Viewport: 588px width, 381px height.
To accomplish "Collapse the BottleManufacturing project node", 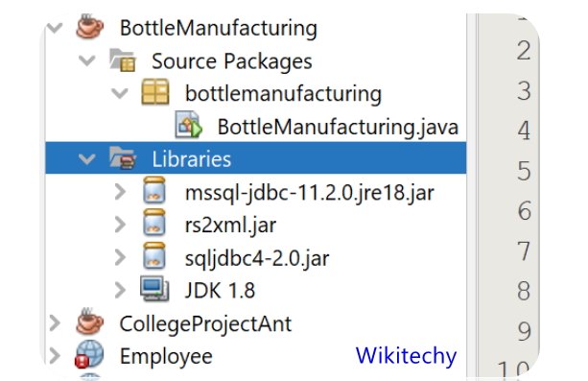I will pos(55,28).
